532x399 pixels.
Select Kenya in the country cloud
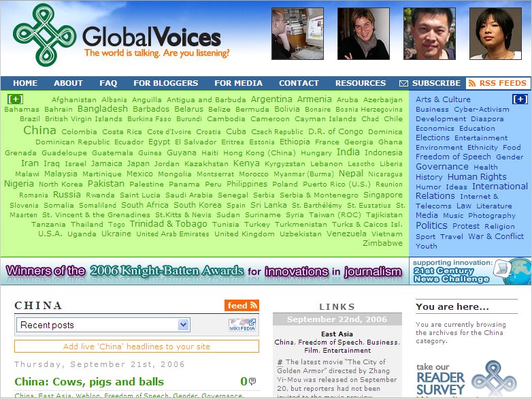click(246, 163)
